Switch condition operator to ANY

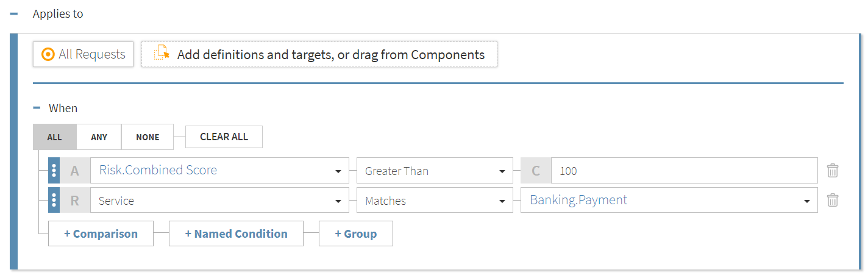99,137
